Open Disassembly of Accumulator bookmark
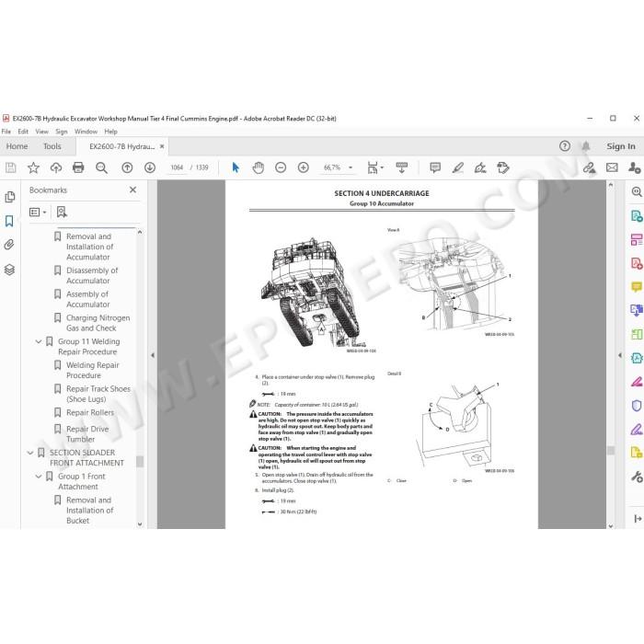The height and width of the screenshot is (644, 644). [x=92, y=276]
